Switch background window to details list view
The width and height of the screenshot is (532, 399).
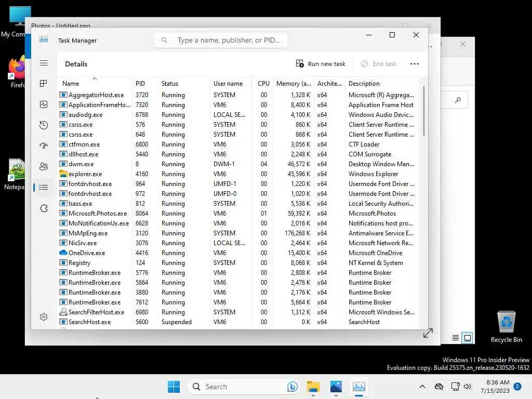(x=455, y=338)
